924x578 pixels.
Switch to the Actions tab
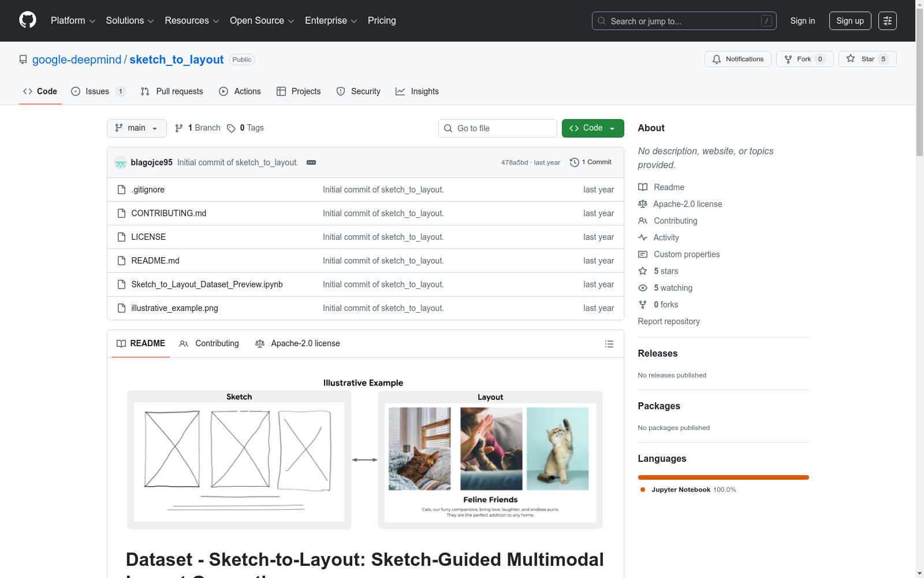click(240, 91)
